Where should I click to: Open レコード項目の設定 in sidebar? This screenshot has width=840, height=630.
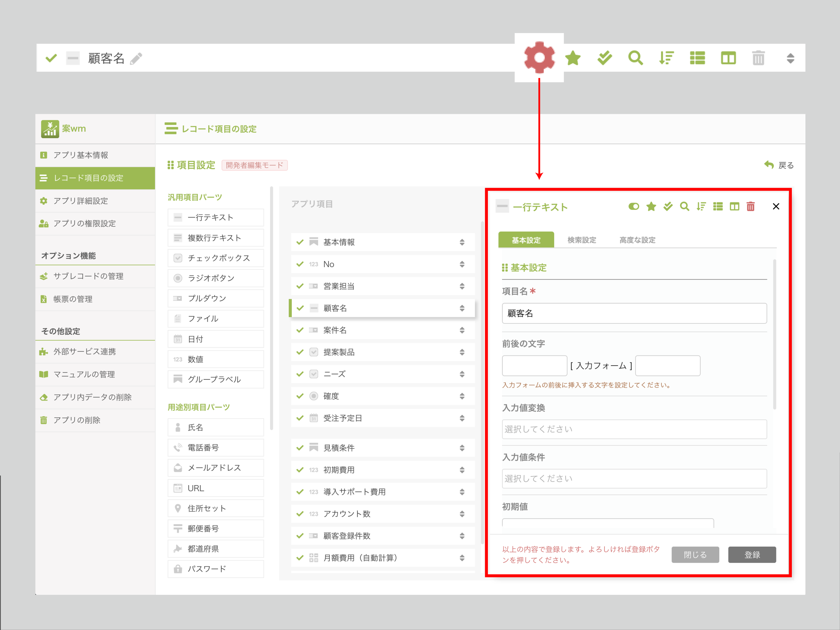pyautogui.click(x=95, y=178)
